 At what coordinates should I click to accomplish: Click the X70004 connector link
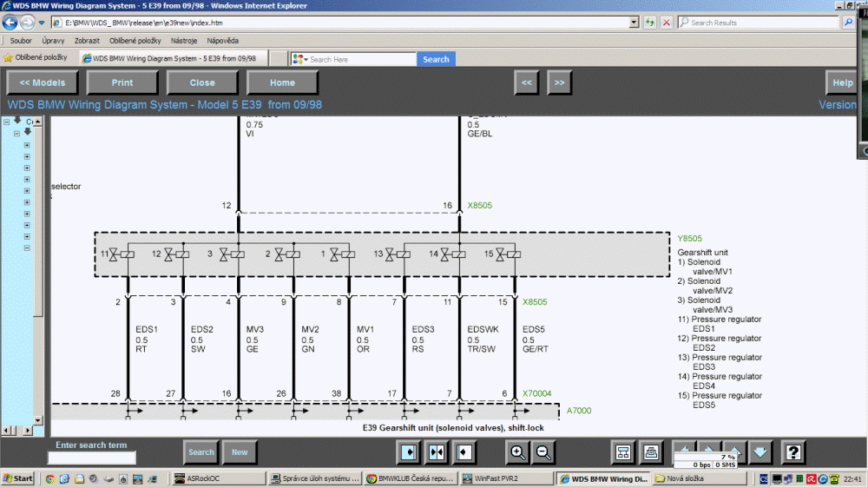(537, 393)
